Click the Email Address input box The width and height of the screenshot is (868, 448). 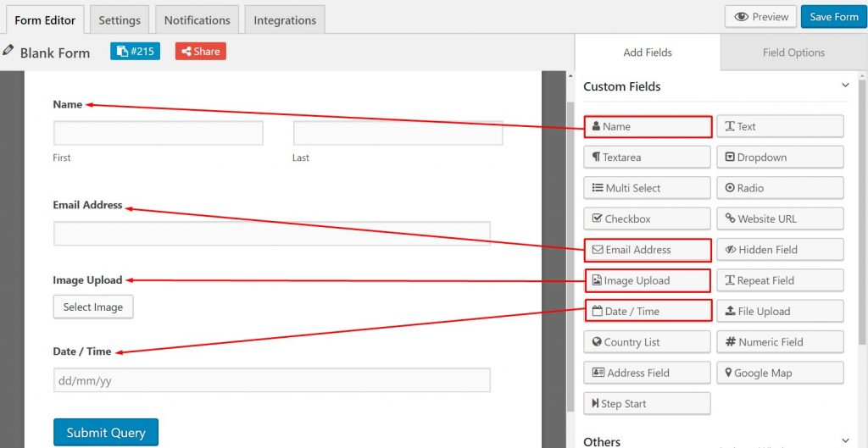point(272,234)
